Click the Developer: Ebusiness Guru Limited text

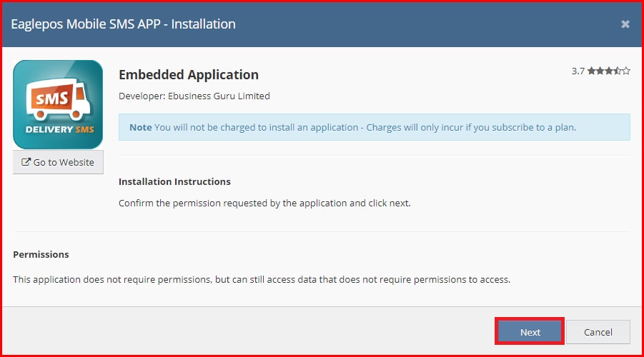pos(194,96)
